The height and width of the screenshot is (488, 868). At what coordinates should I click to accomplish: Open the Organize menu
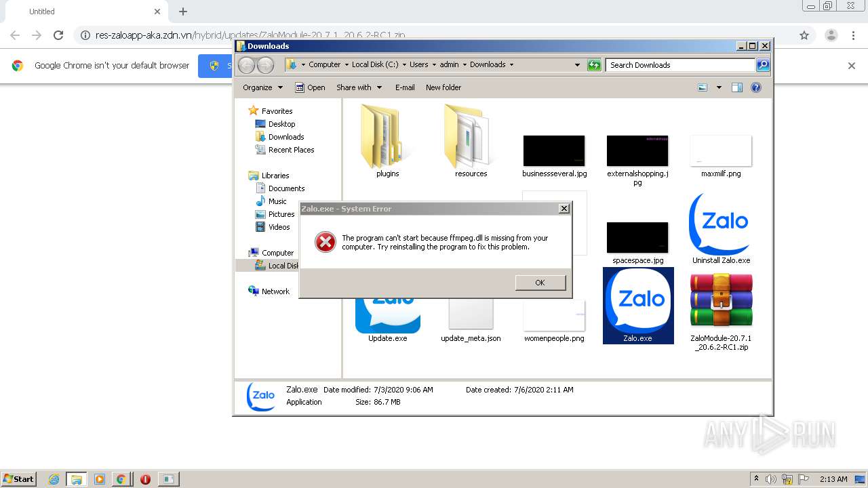coord(262,87)
